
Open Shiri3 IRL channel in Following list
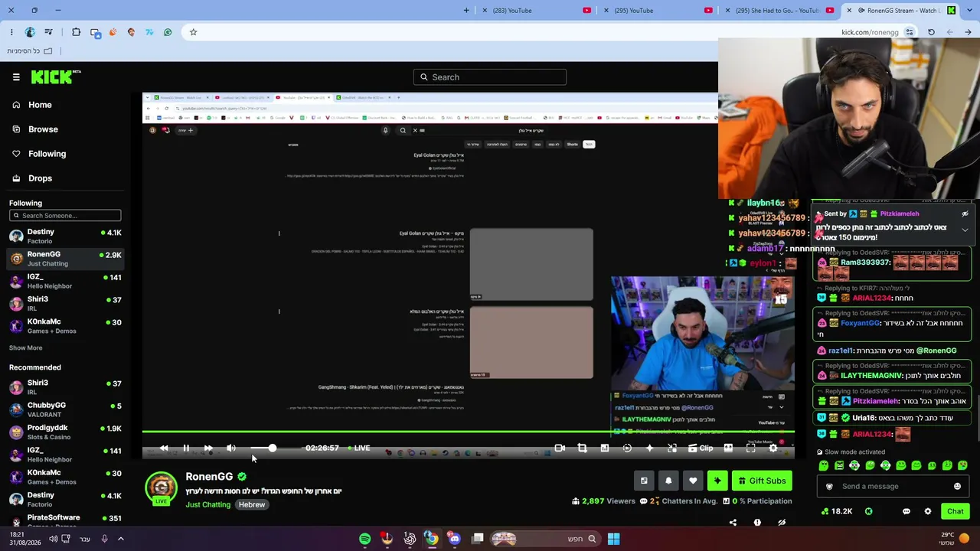coord(65,303)
